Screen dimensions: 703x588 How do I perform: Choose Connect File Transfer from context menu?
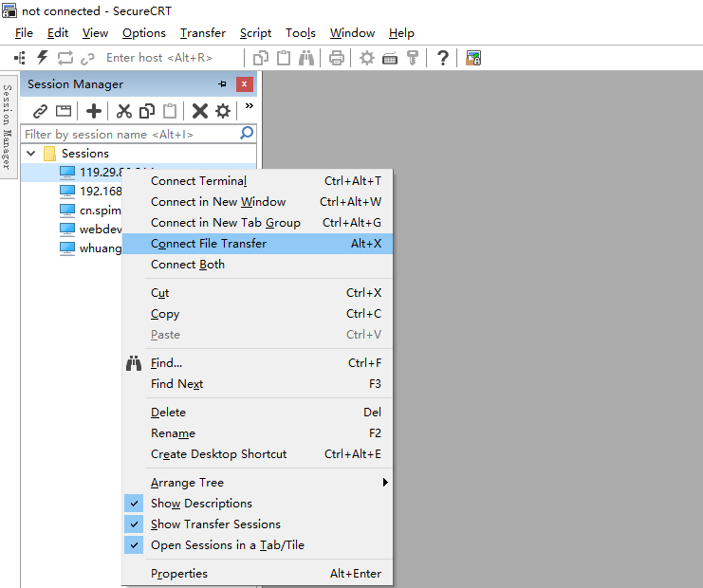[x=209, y=244]
